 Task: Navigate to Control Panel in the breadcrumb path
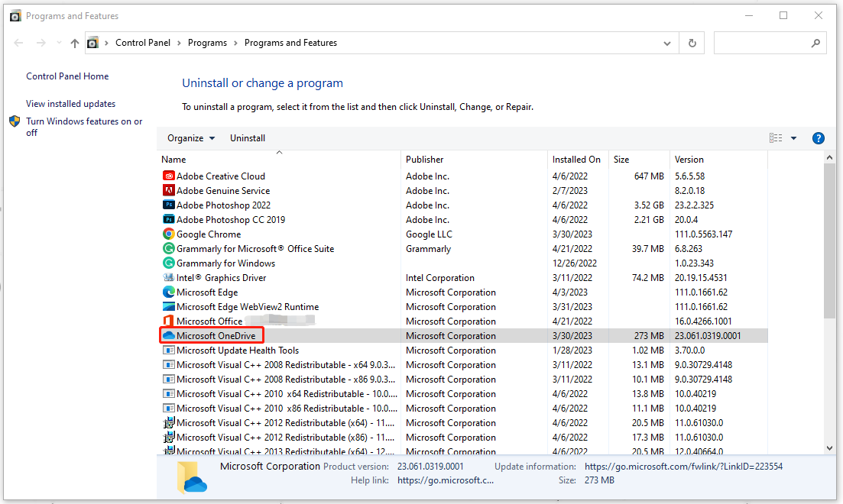pos(142,43)
